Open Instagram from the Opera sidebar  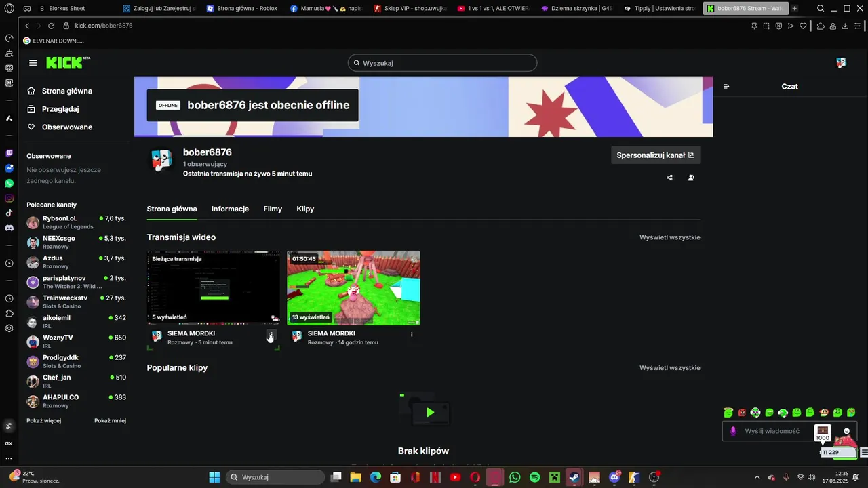[9, 198]
